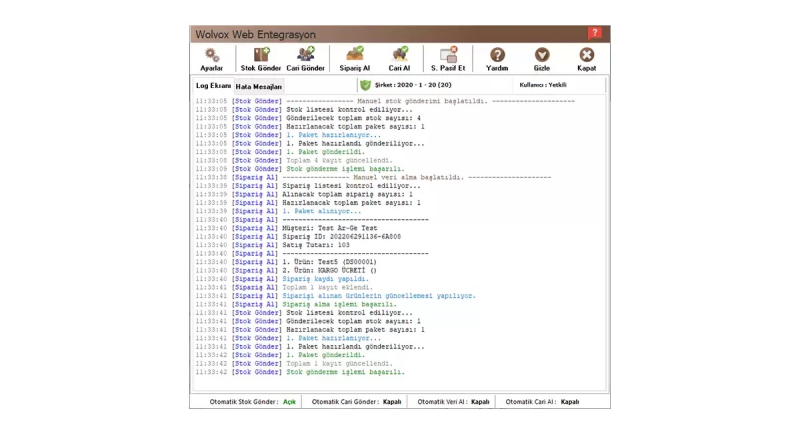This screenshot has width=800, height=435.
Task: Select log line 'Siparişi alınan ürünlerin güncellemesi yapılıyor.'
Action: pos(336,296)
